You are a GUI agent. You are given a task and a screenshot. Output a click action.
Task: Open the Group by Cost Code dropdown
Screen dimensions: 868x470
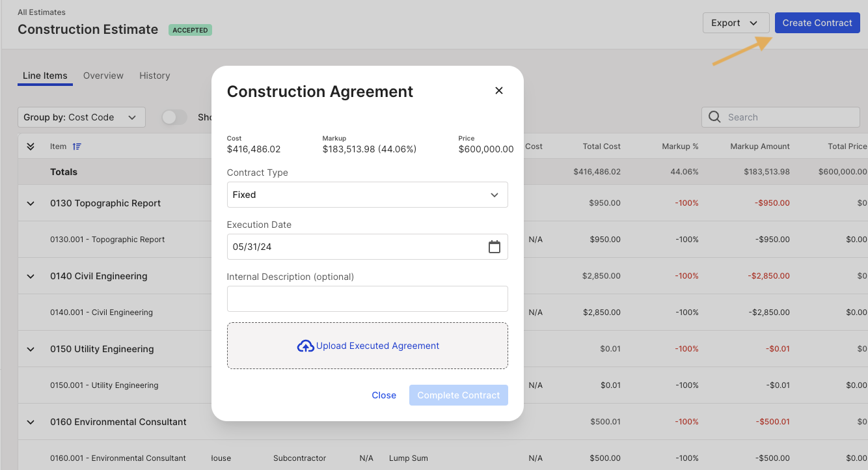coord(81,117)
